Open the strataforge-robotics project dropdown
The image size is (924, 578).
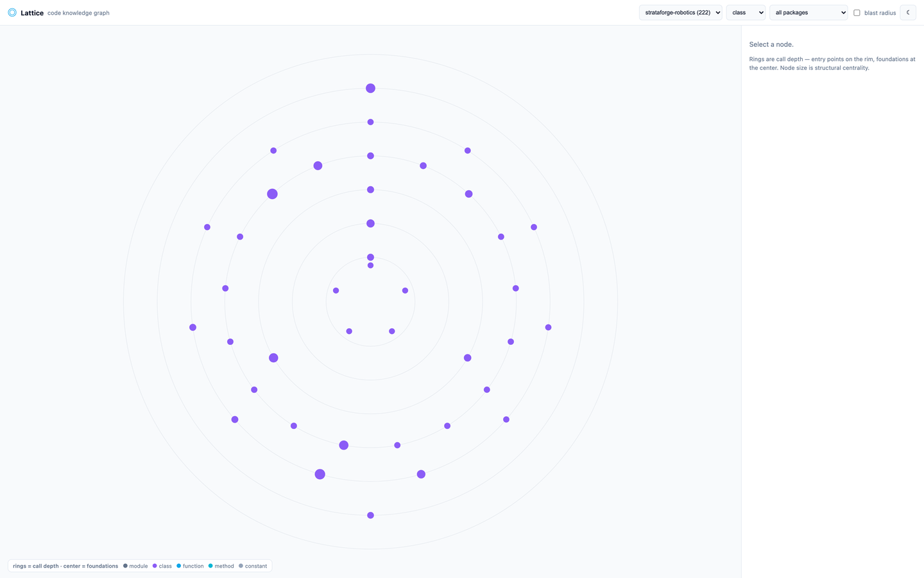681,12
